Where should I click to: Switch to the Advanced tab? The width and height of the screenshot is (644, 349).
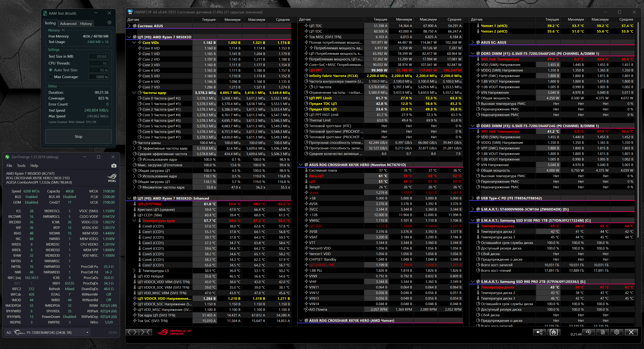click(x=68, y=23)
